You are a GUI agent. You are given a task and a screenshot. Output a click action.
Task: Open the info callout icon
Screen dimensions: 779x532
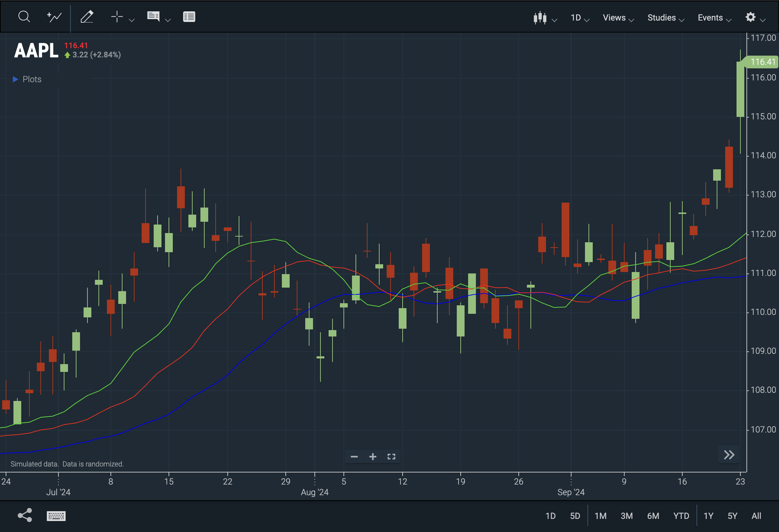pos(153,17)
